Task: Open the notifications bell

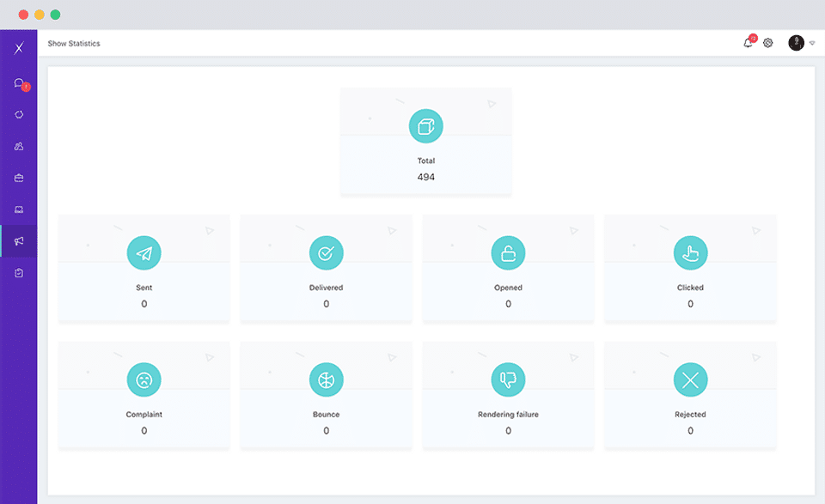Action: (x=748, y=43)
